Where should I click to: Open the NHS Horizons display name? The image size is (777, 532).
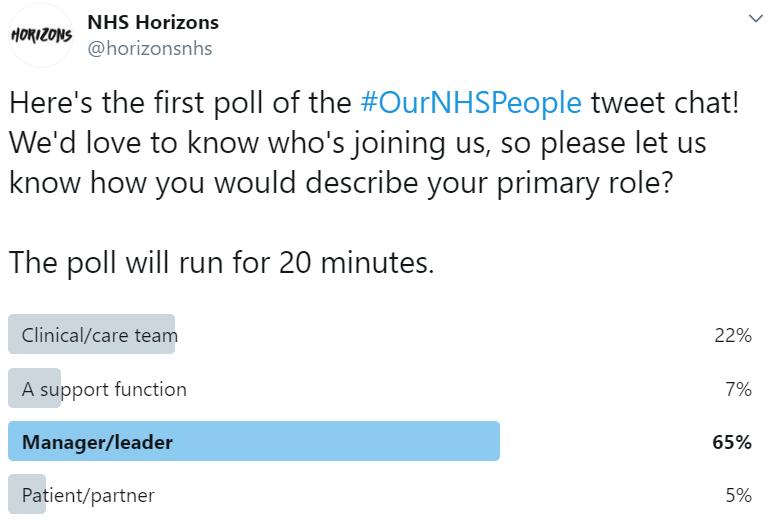153,22
